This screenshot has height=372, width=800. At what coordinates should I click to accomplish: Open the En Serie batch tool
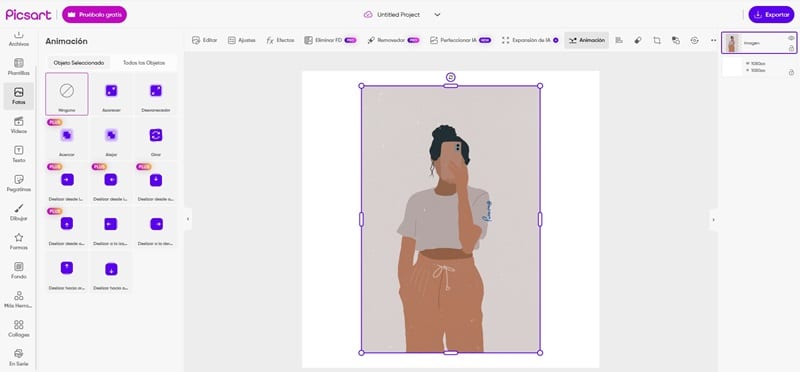click(x=18, y=358)
